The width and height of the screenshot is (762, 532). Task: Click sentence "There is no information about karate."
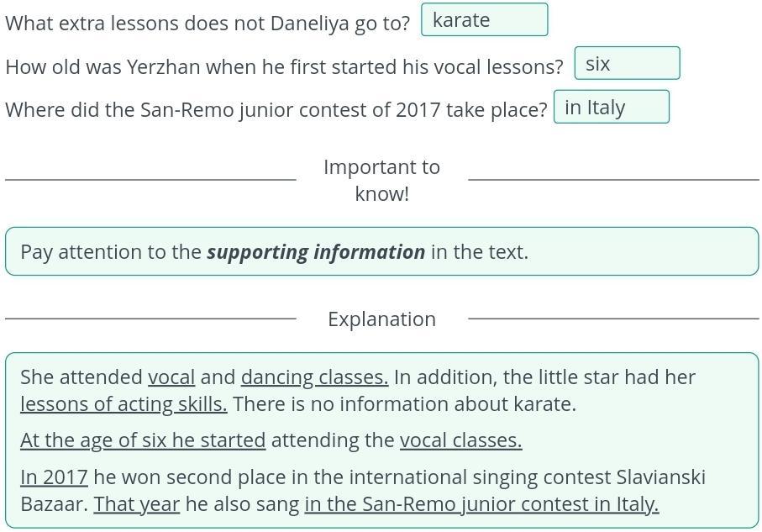point(404,404)
